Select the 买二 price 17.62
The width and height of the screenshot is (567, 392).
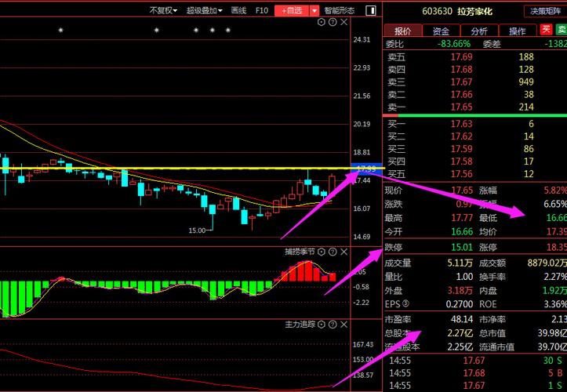coord(461,136)
